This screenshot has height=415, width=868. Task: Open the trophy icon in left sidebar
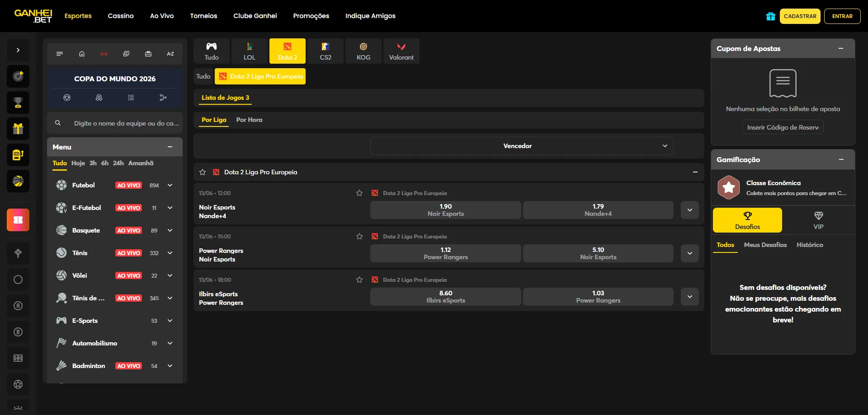point(18,103)
